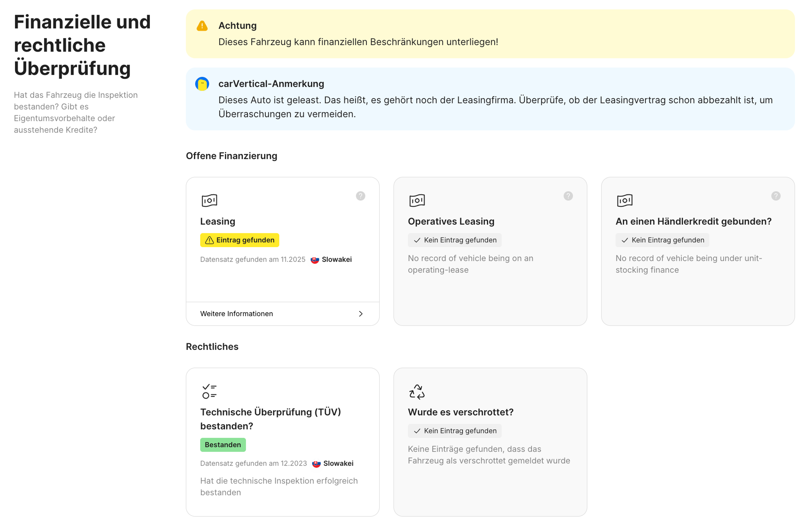Click Slowakei label on TÜV card
The height and width of the screenshot is (525, 812).
point(338,463)
